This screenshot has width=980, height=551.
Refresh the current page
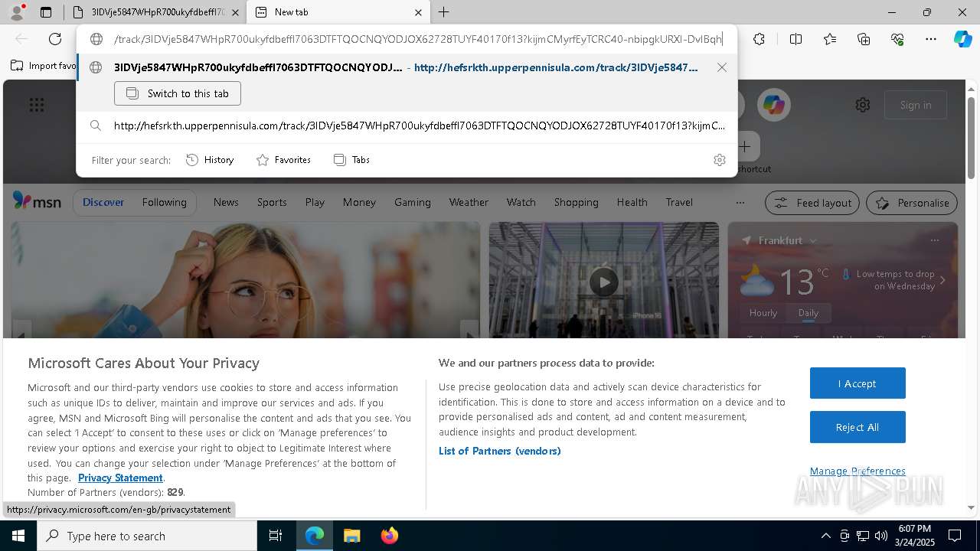coord(55,39)
